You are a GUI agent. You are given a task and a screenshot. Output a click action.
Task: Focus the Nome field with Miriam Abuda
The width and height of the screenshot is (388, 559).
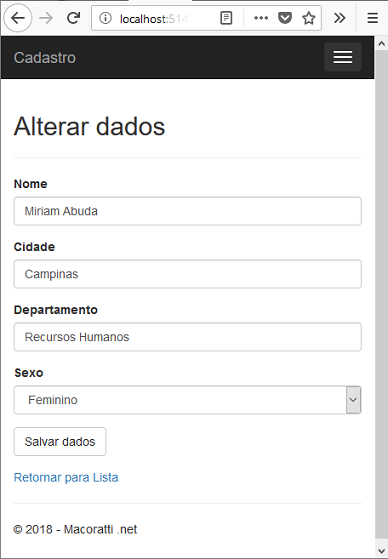(x=188, y=211)
